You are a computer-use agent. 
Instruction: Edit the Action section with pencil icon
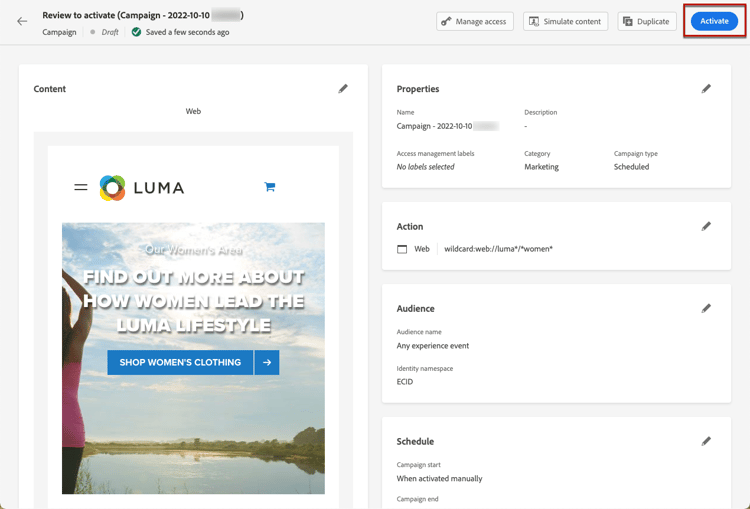point(706,226)
